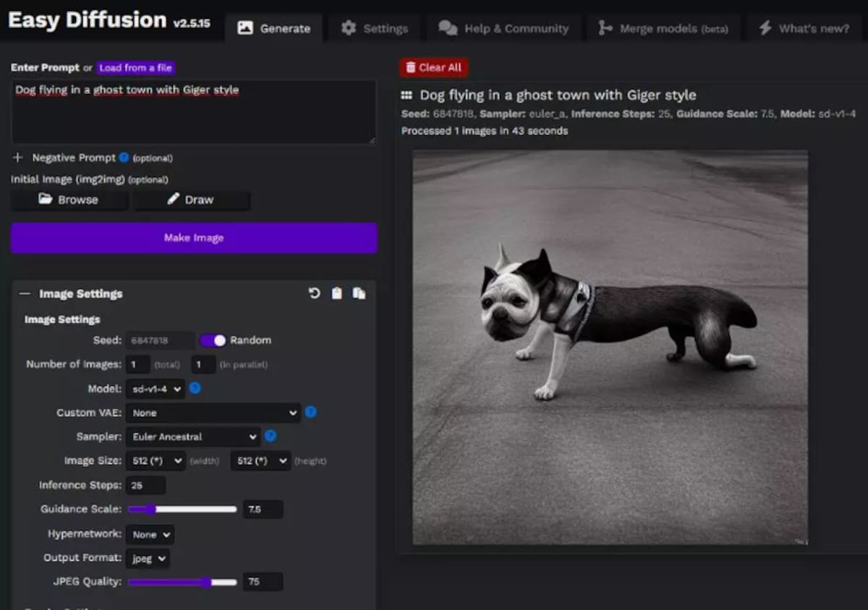Click the Seed input field

coord(161,340)
